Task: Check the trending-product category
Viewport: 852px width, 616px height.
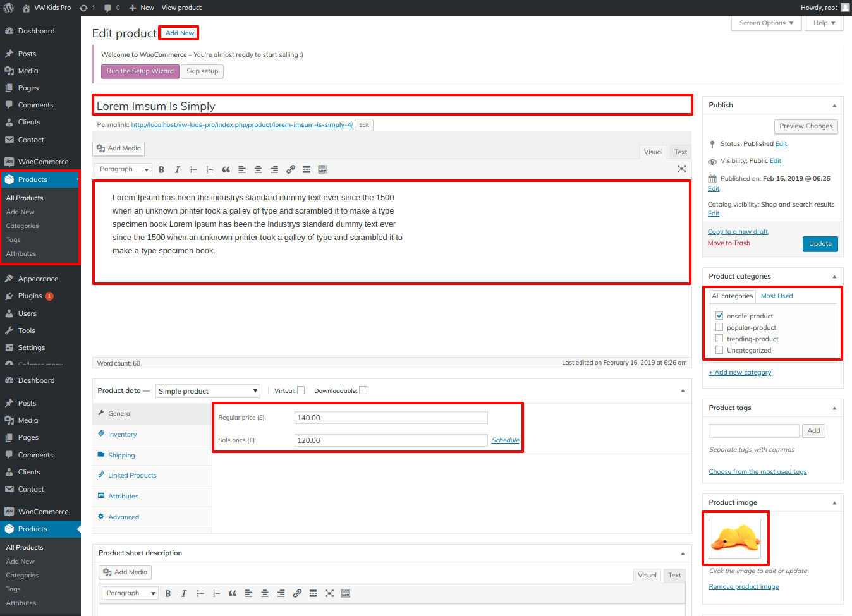Action: click(719, 339)
